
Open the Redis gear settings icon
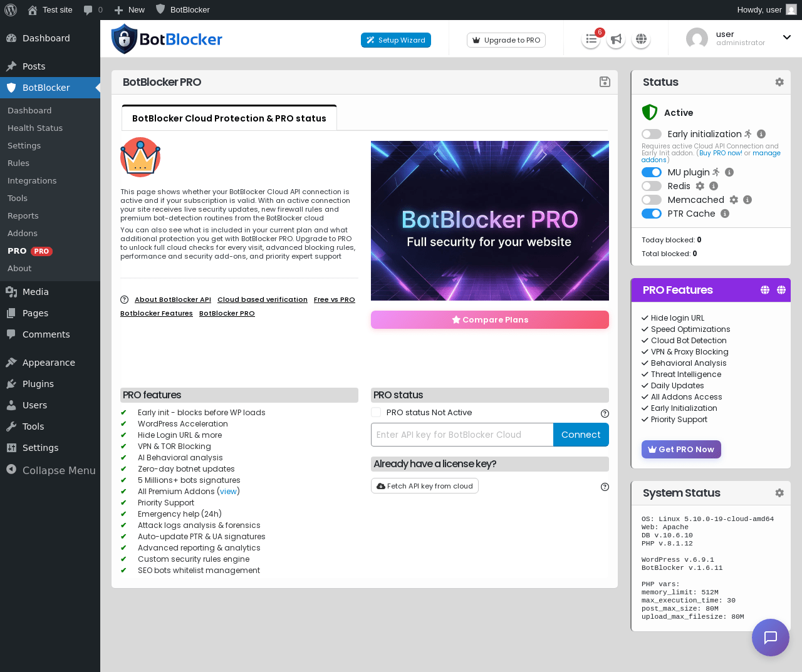pyautogui.click(x=700, y=186)
